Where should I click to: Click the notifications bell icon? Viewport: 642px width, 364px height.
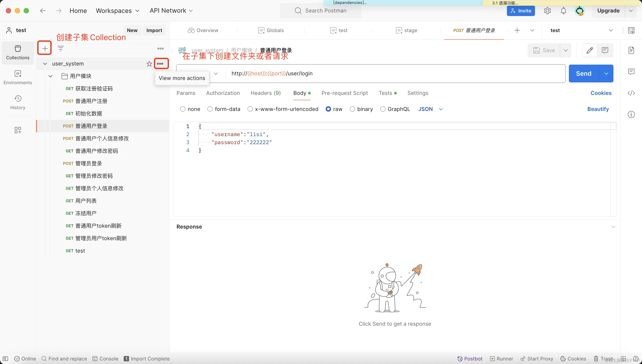(x=563, y=11)
